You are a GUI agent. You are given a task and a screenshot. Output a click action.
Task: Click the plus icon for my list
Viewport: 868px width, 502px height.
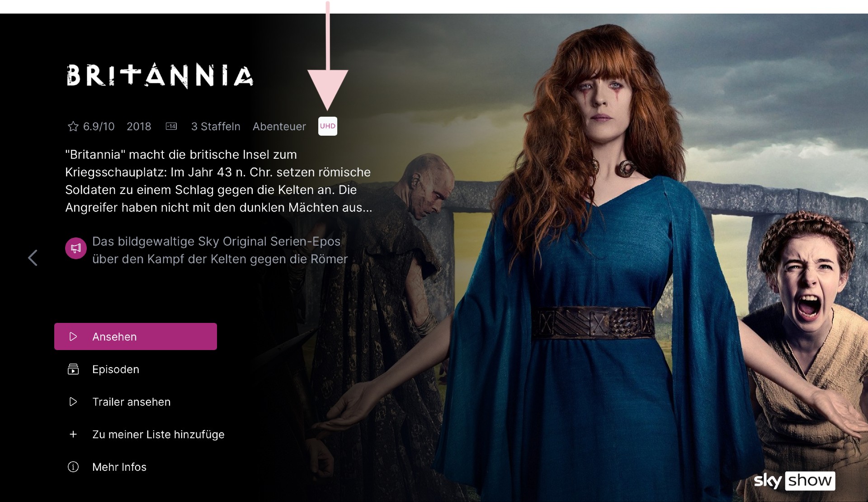tap(73, 434)
